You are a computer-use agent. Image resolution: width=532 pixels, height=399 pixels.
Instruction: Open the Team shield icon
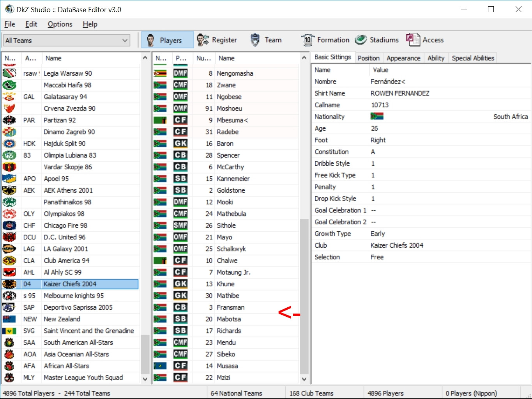point(255,40)
